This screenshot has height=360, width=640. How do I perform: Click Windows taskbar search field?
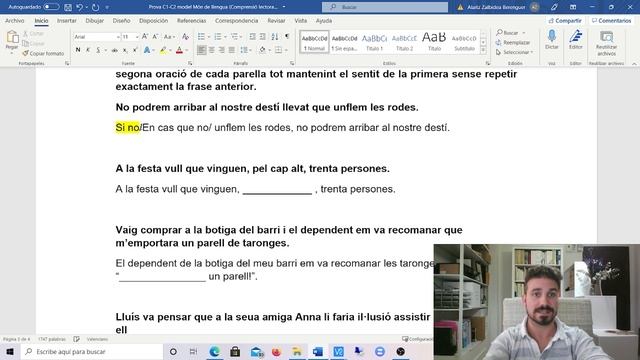92,351
